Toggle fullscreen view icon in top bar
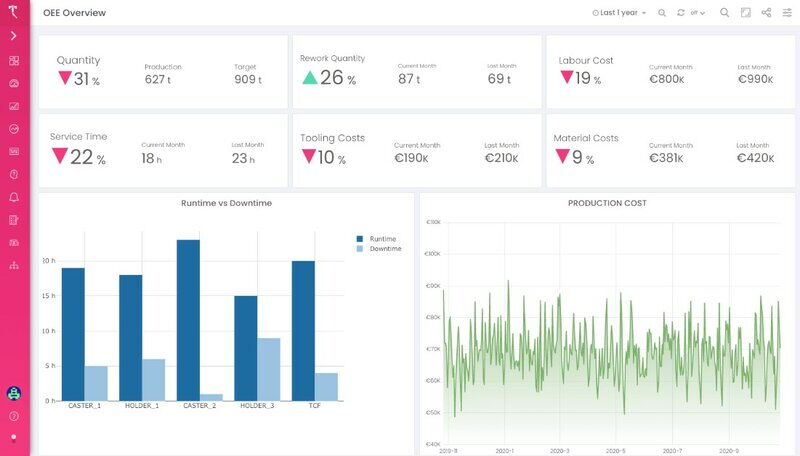This screenshot has height=456, width=800. point(746,13)
